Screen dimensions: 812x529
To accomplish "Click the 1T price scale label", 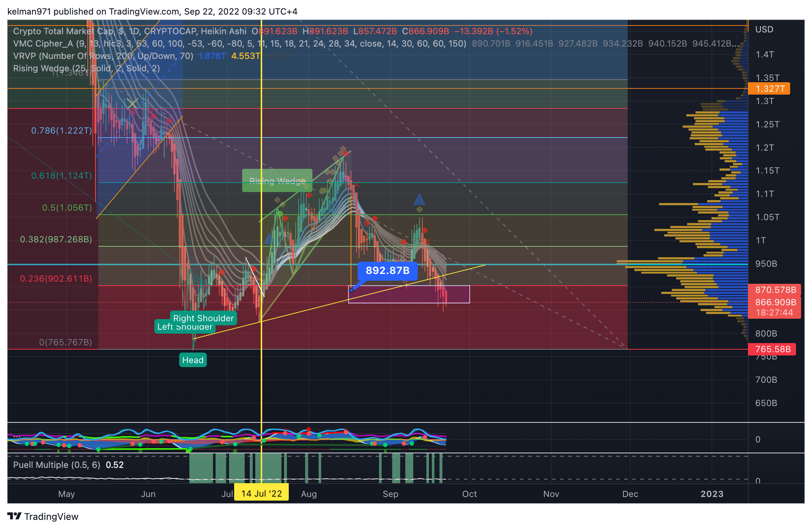I will coord(761,240).
